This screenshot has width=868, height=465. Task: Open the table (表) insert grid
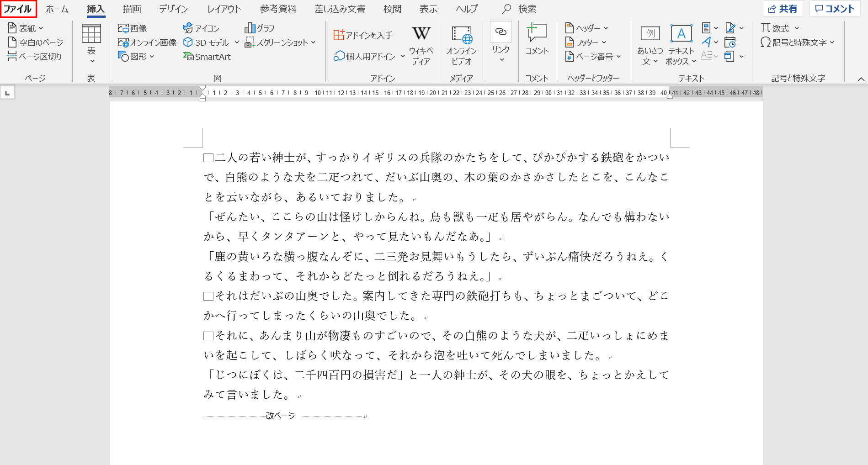click(x=91, y=44)
